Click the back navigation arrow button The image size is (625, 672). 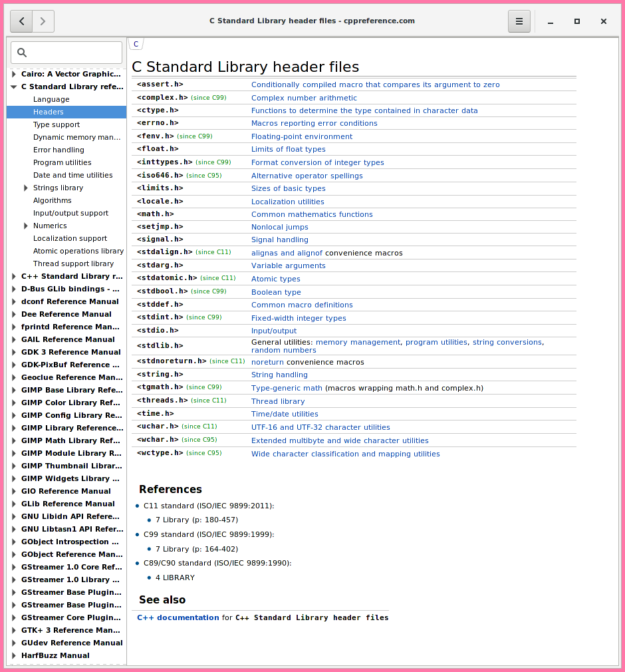(22, 21)
